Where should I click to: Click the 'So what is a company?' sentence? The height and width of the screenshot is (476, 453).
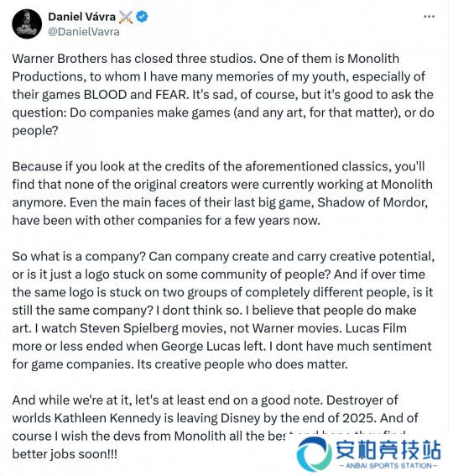pos(79,257)
